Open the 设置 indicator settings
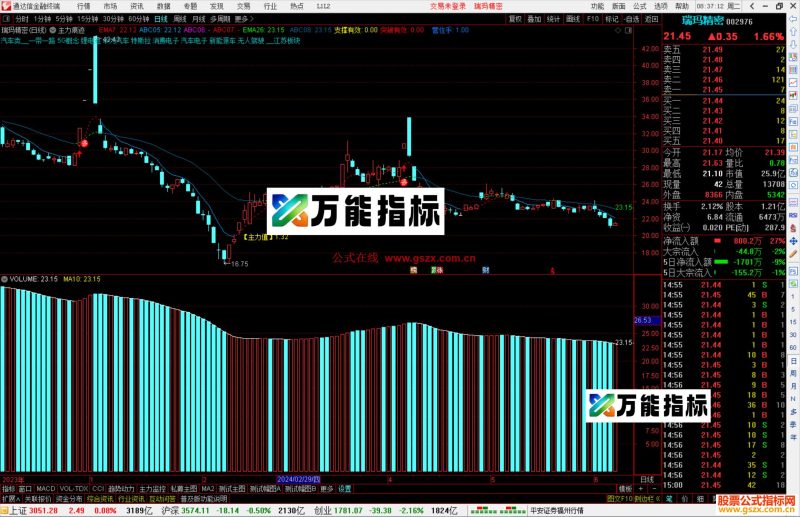Screen dimensions: 800x517 (345, 489)
